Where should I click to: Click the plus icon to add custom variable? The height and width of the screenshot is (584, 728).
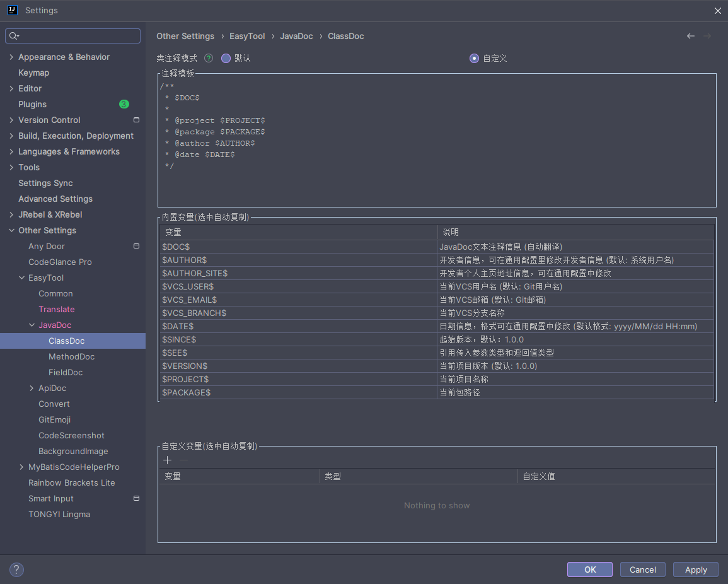click(x=167, y=460)
